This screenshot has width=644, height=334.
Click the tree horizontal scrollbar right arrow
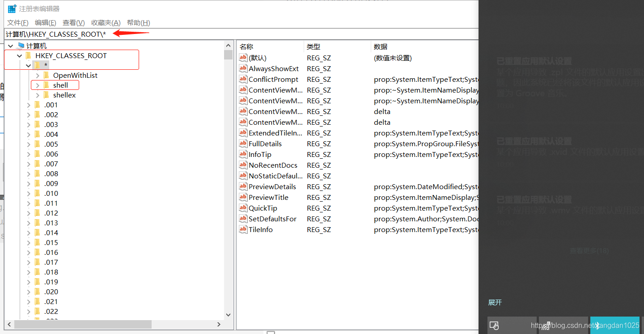click(219, 324)
